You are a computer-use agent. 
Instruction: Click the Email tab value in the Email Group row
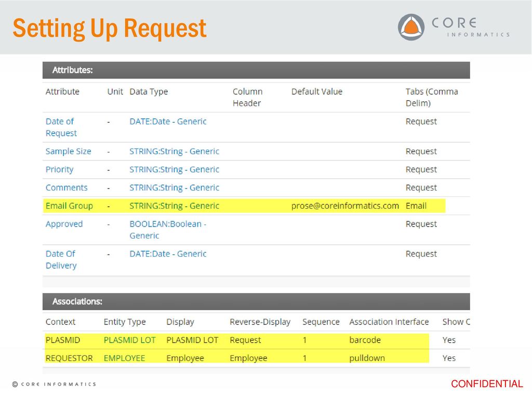pos(416,206)
